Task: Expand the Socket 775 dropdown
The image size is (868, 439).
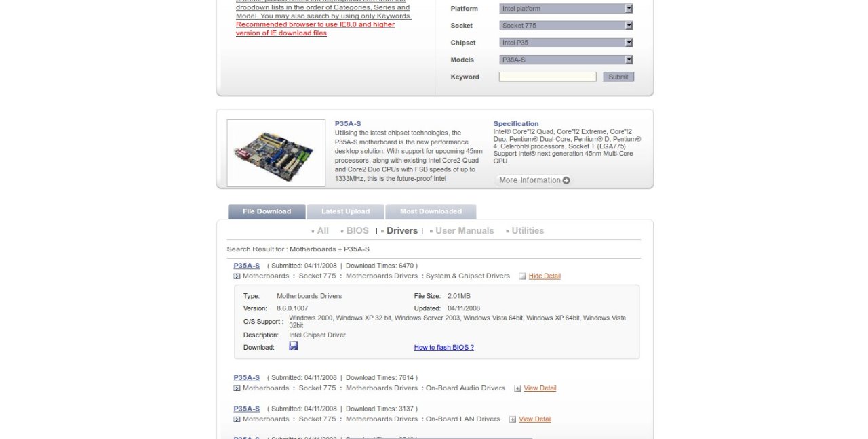Action: [x=566, y=26]
